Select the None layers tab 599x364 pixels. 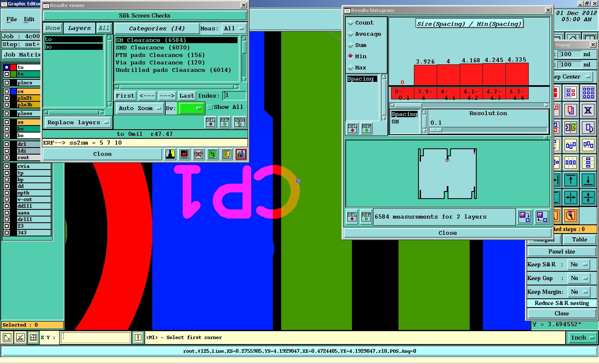(53, 28)
